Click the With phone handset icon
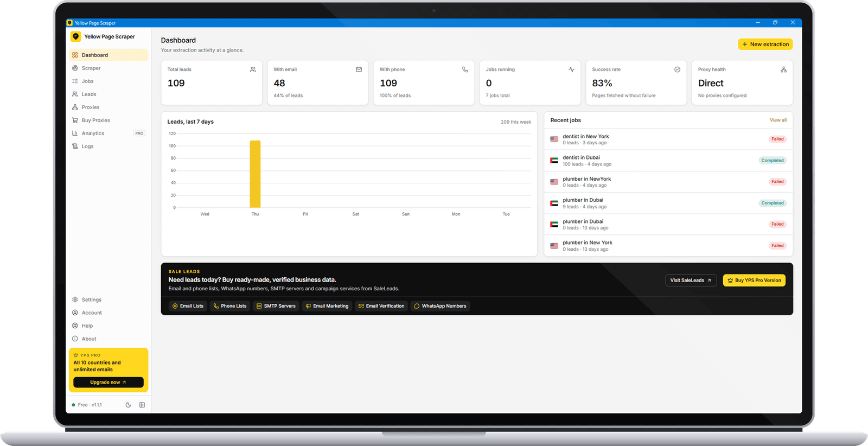The width and height of the screenshot is (868, 446). [x=465, y=69]
